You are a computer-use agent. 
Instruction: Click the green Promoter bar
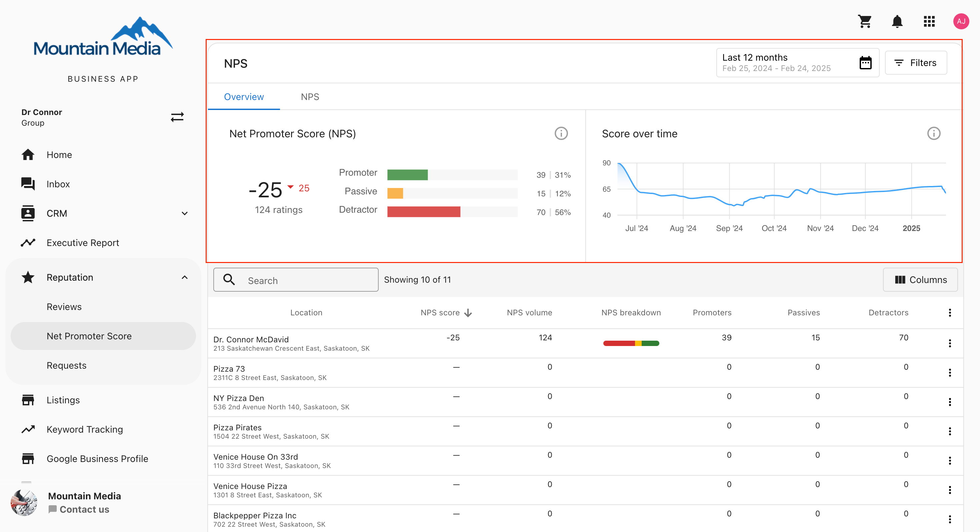[x=407, y=175]
